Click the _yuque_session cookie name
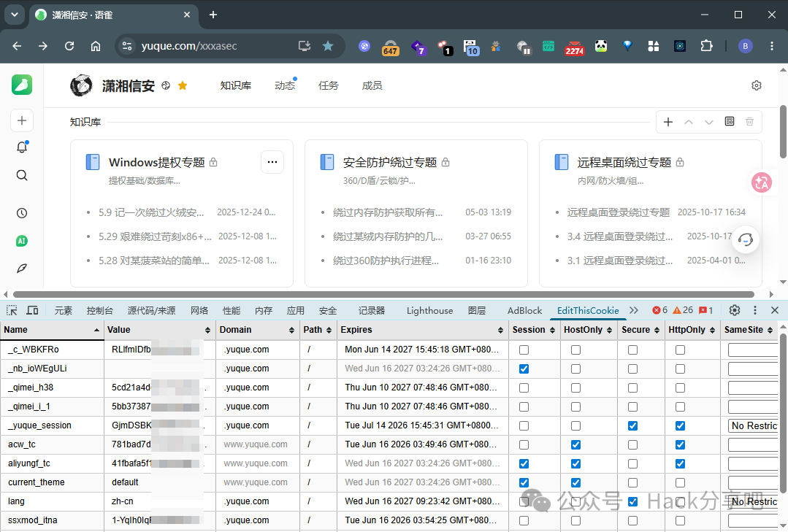The image size is (788, 532). pos(39,425)
